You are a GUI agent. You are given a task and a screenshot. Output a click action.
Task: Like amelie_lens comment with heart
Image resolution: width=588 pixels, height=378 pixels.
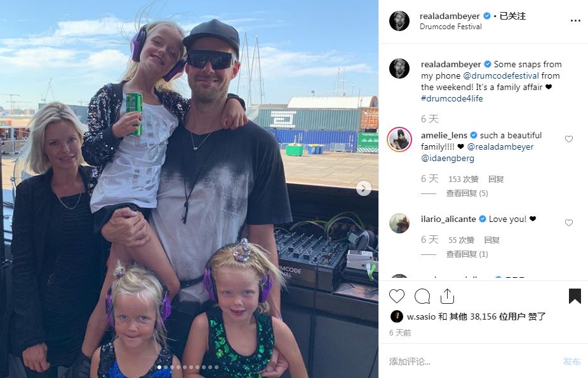coord(569,139)
